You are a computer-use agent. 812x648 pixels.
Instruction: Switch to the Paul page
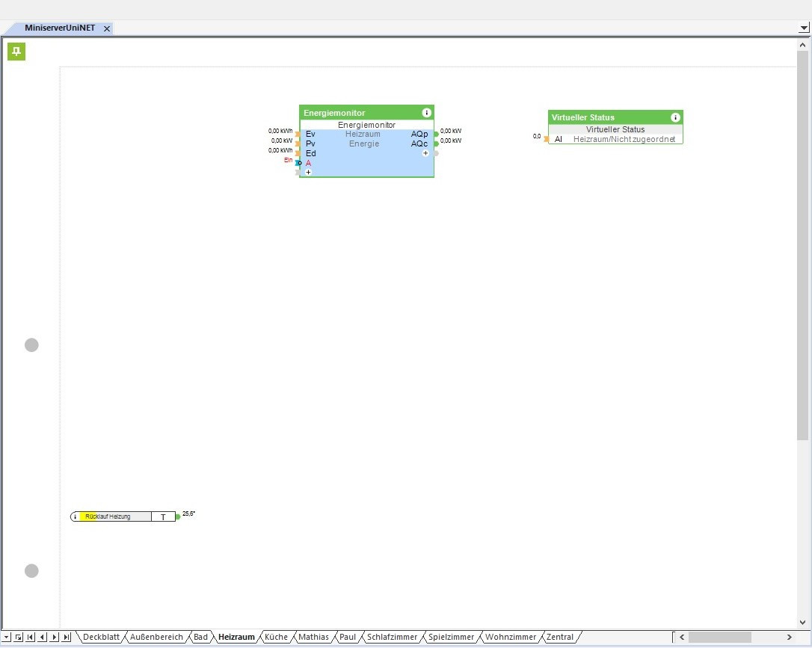348,637
